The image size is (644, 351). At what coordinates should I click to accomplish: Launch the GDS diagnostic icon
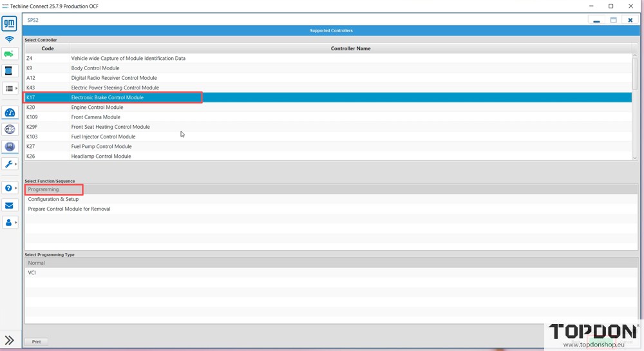tap(9, 129)
